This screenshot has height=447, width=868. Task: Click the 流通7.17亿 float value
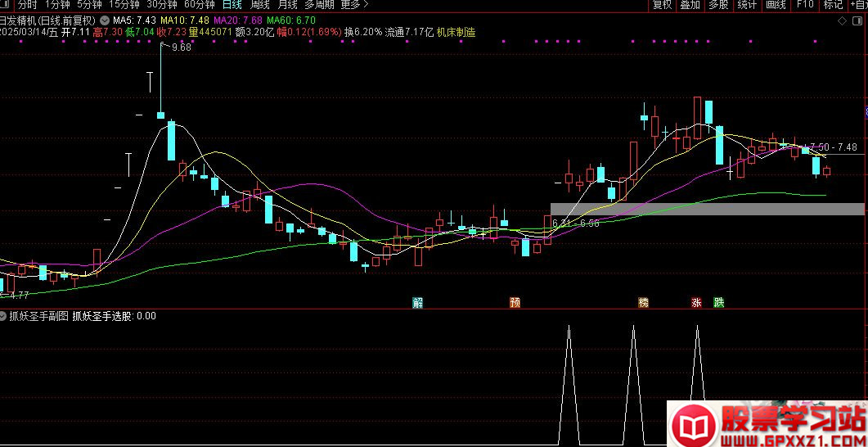(409, 32)
